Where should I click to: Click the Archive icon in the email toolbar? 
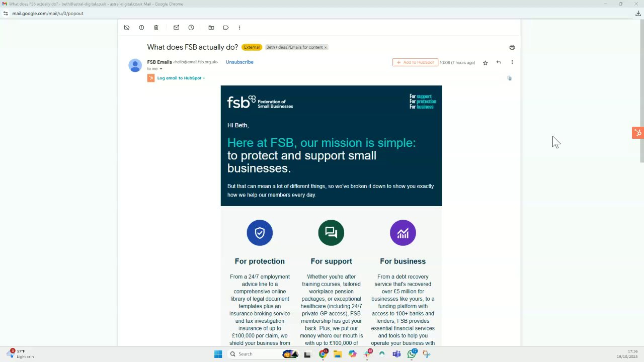coord(127,28)
